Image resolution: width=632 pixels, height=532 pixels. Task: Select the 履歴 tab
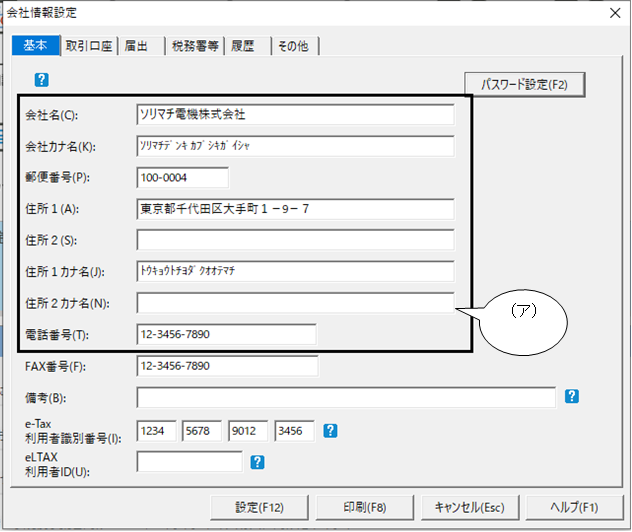point(247,46)
